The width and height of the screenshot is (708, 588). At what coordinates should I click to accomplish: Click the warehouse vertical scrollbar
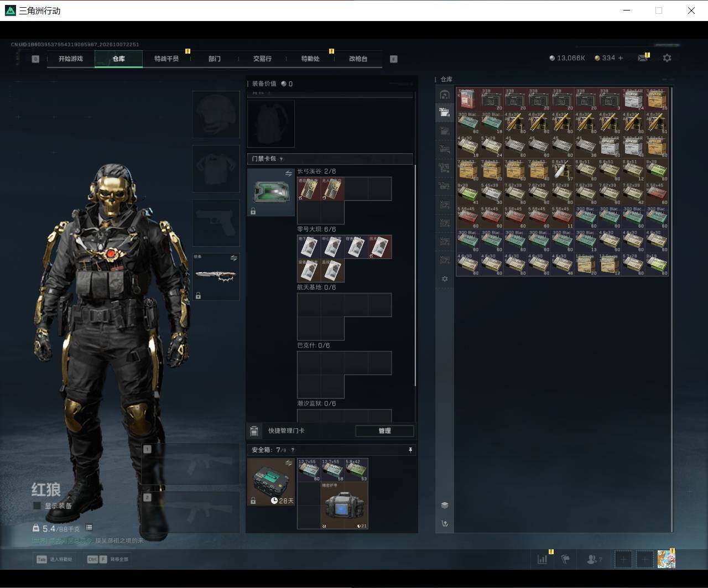(672, 310)
